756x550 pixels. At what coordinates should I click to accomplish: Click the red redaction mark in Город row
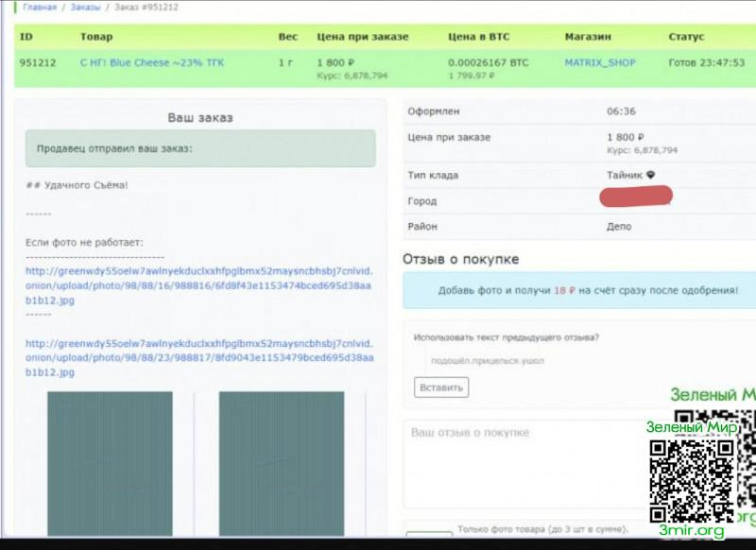[636, 198]
